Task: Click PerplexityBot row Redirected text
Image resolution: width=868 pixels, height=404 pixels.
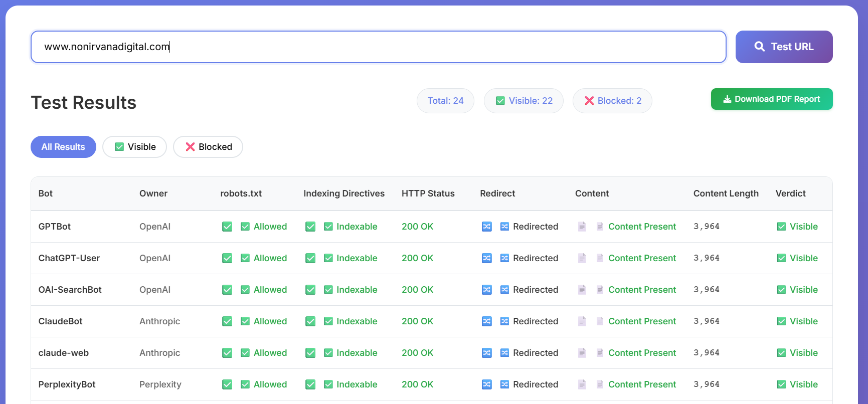Action: 536,384
